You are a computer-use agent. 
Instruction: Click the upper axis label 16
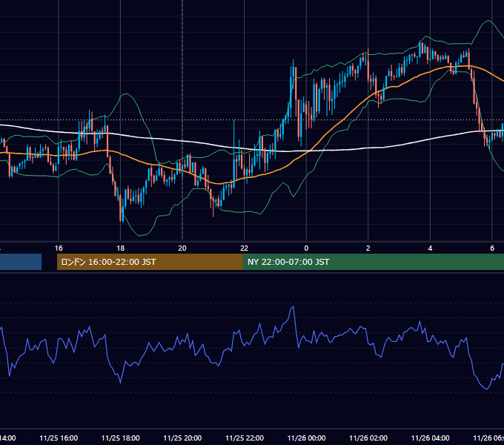[x=59, y=248]
